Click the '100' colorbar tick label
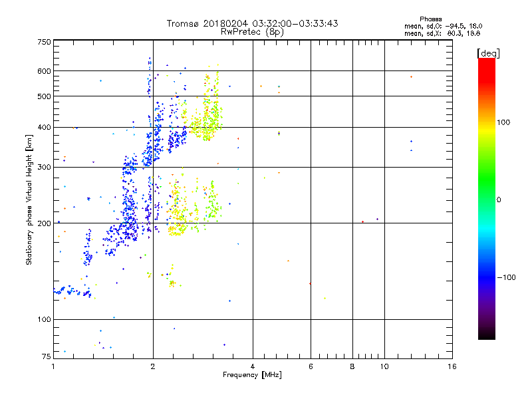Screen dimensions: 532x399 click(x=503, y=122)
